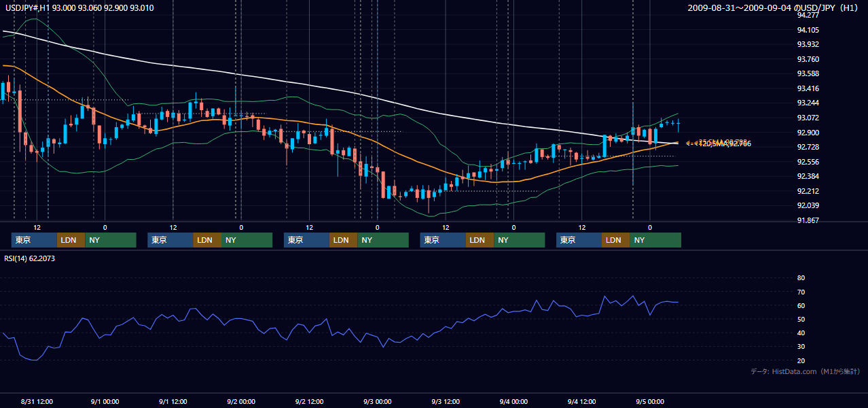Click the 9/4 12:00 date label
The image size is (868, 408).
point(581,401)
